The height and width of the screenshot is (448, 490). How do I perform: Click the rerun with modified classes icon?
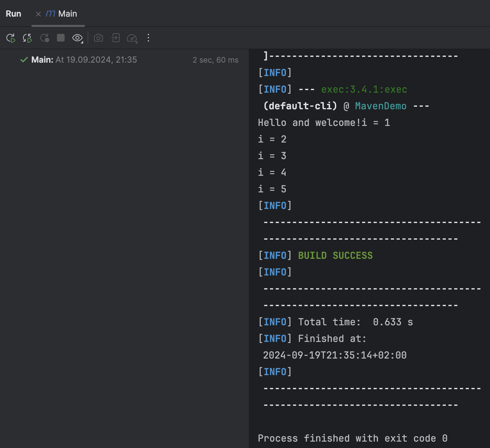point(28,38)
